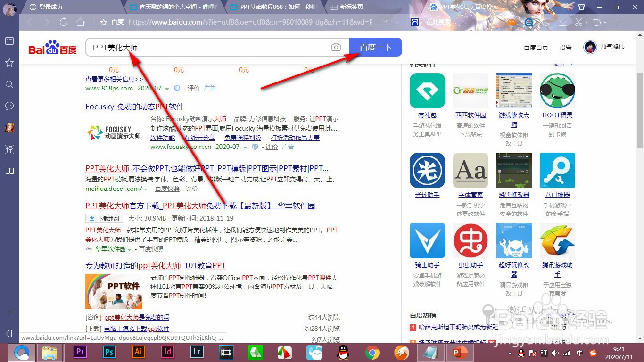Open 百度首页 link
644x362 pixels.
(x=536, y=48)
